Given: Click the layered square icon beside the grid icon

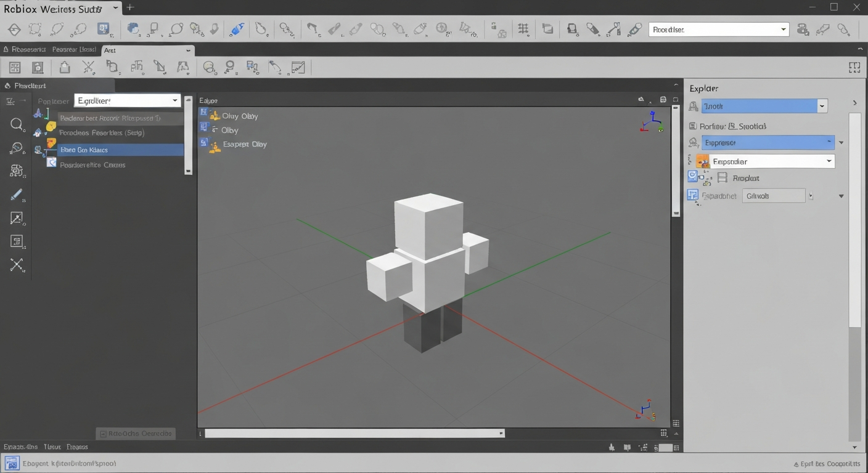Looking at the screenshot, I should 547,29.
